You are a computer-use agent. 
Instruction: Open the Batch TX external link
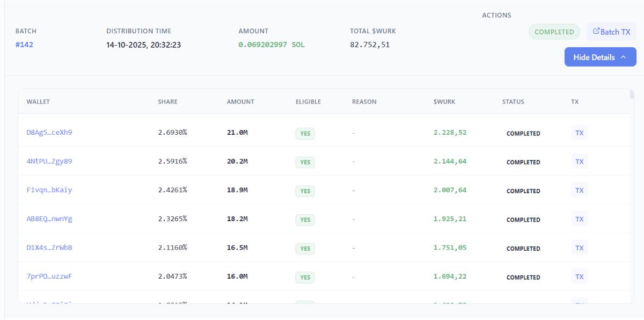[611, 32]
